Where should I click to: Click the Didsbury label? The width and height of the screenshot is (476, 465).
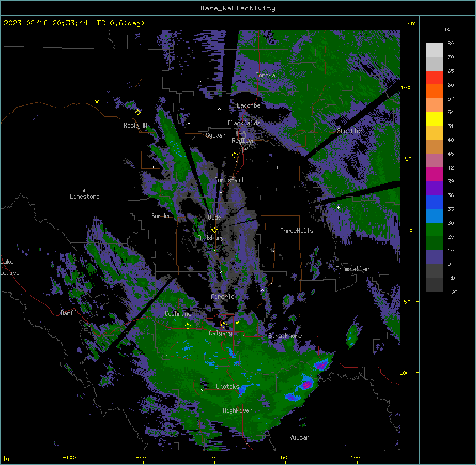(x=211, y=238)
